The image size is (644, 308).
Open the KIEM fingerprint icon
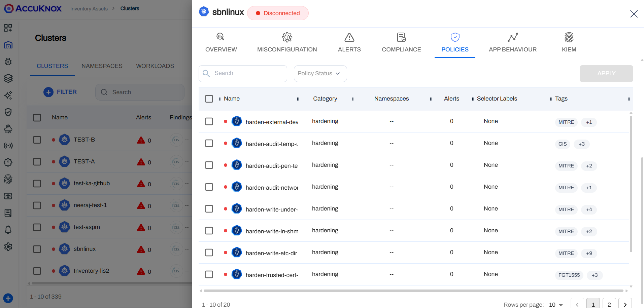pos(569,37)
